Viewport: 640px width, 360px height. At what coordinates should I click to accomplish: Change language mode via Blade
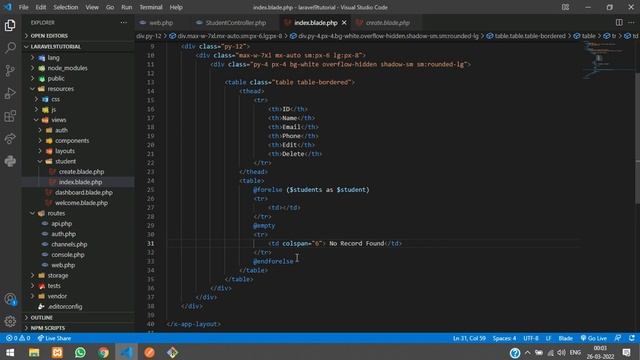(x=565, y=338)
